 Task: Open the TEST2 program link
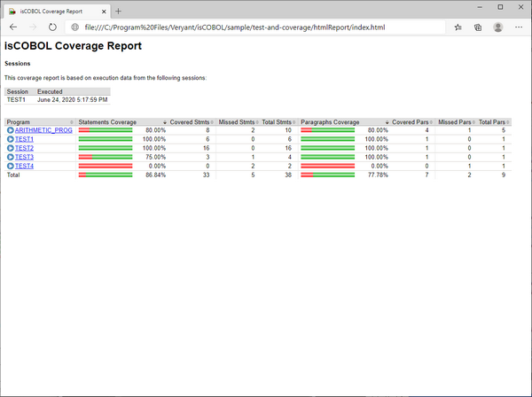tap(24, 148)
